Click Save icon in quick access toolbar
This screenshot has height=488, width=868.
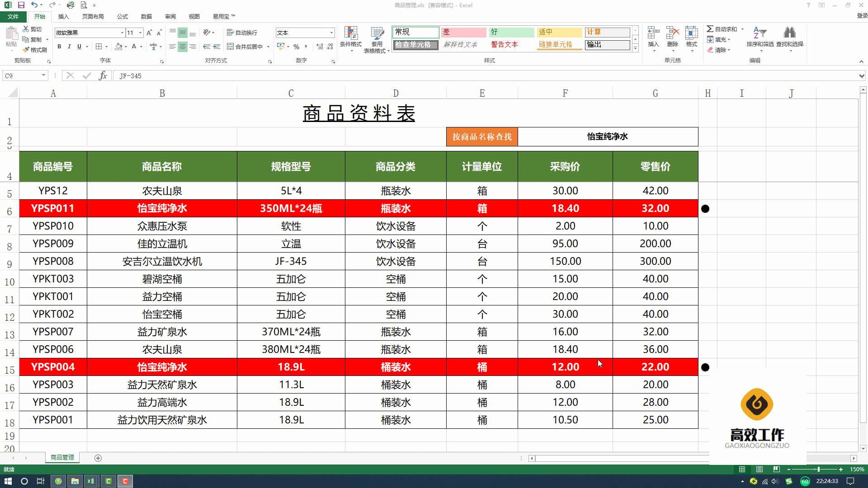(x=21, y=5)
